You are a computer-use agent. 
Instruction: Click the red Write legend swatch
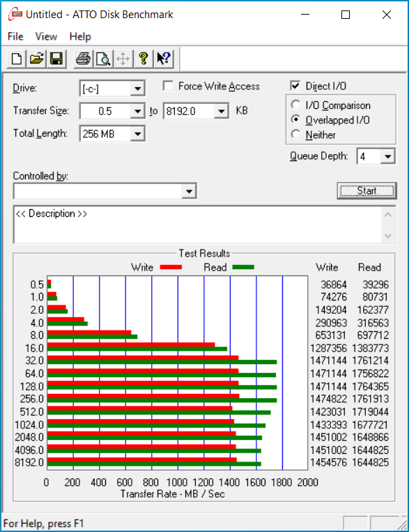click(171, 267)
